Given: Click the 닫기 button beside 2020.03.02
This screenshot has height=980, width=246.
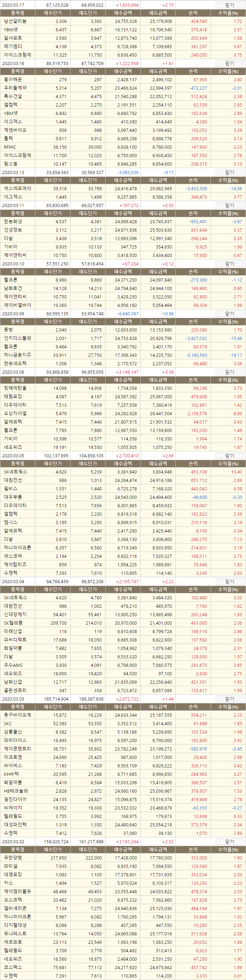Looking at the screenshot, I should pos(230,842).
